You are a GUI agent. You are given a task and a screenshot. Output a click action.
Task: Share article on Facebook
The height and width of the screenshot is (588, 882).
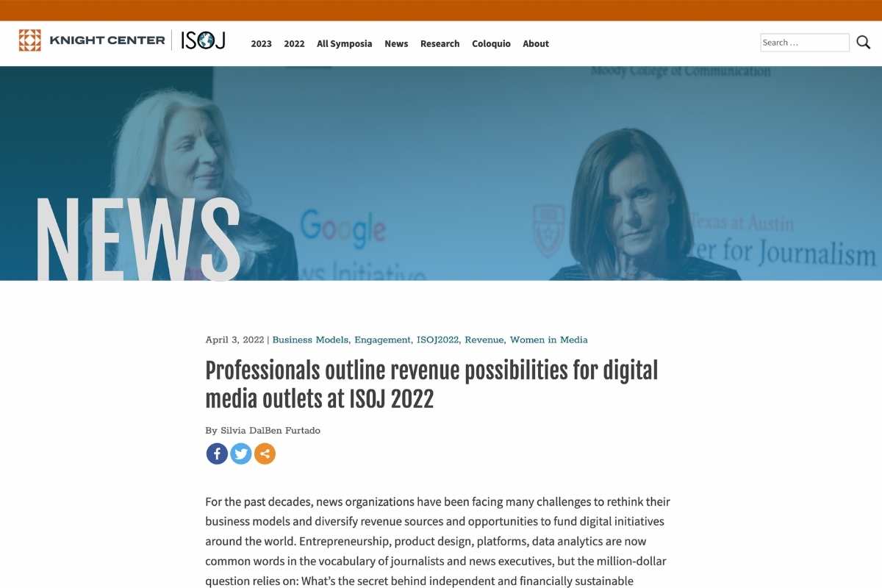[217, 454]
